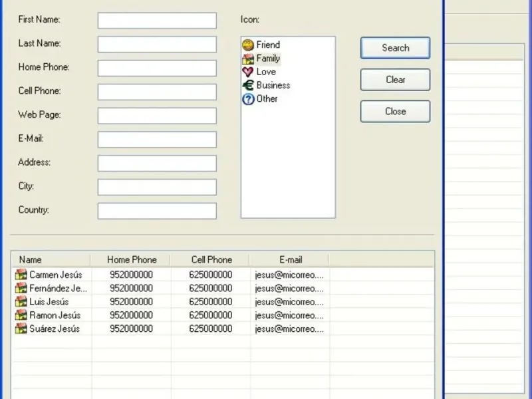Click the jesus@micorreo email in Carmen Jesús row

[x=289, y=275]
